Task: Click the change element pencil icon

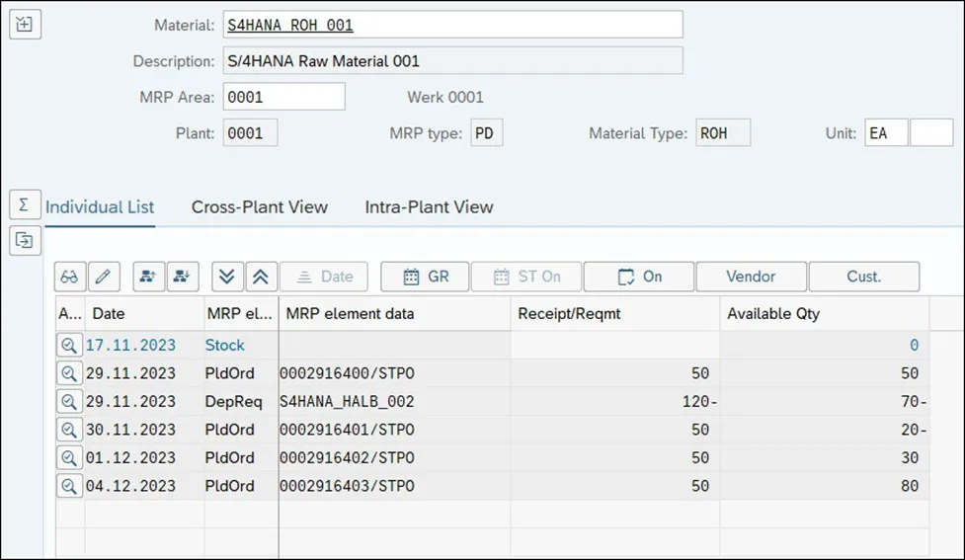Action: (x=104, y=277)
